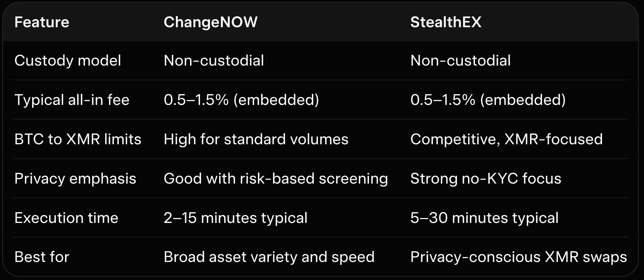This screenshot has width=644, height=280.
Task: Click the High for standard volumes cell
Action: tap(256, 139)
